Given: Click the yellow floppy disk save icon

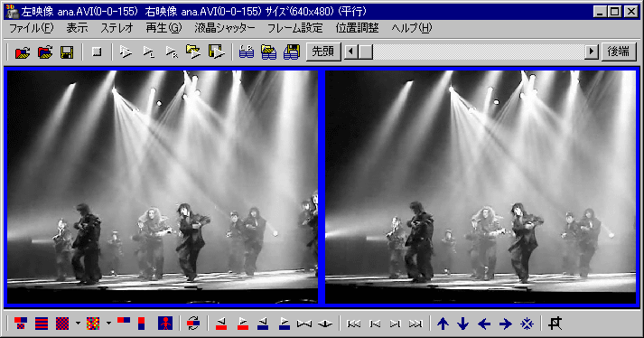Looking at the screenshot, I should pos(67,52).
